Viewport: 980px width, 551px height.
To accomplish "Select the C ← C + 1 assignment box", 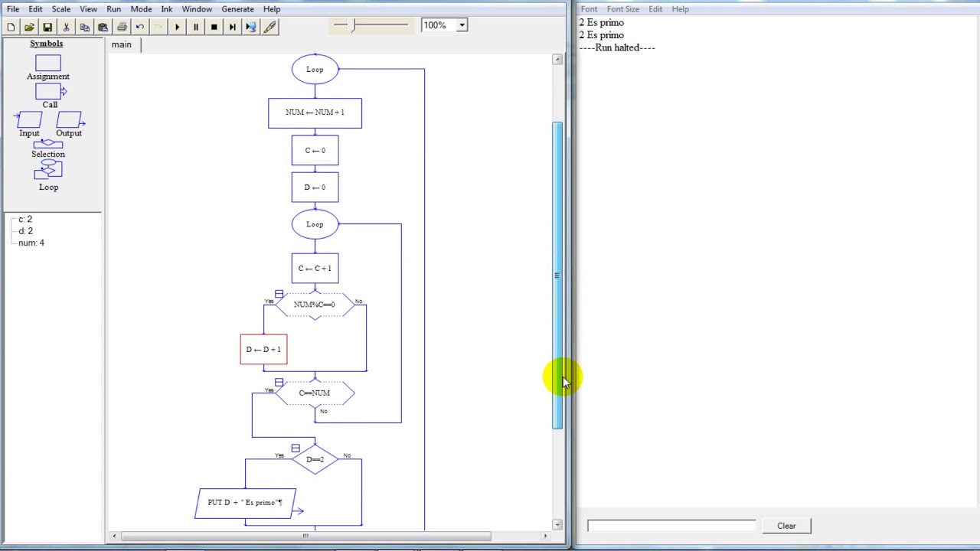I will [315, 269].
